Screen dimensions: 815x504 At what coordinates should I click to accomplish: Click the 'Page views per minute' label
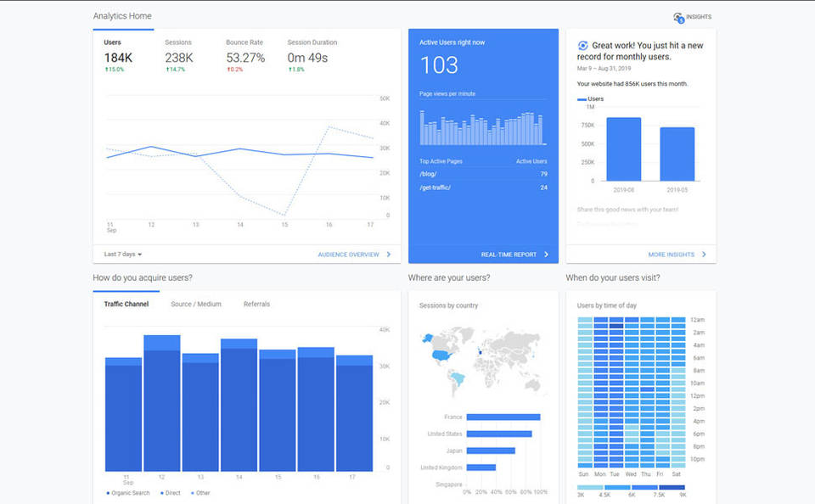447,94
